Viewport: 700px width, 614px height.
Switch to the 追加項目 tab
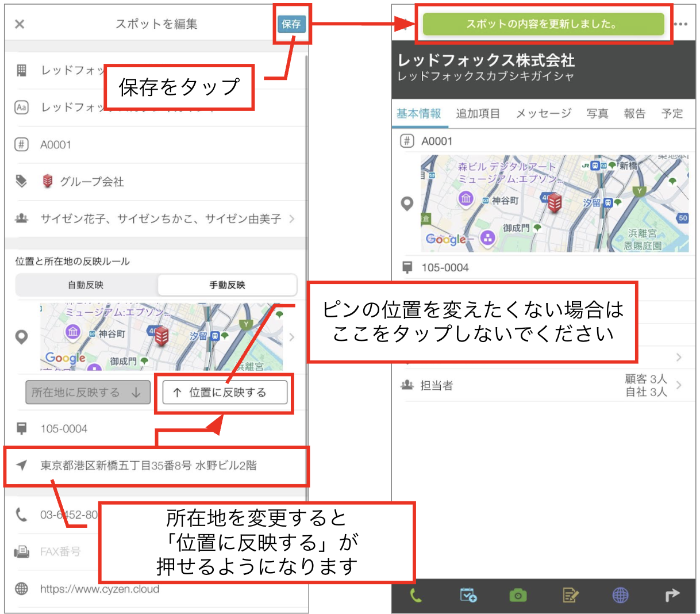click(478, 114)
